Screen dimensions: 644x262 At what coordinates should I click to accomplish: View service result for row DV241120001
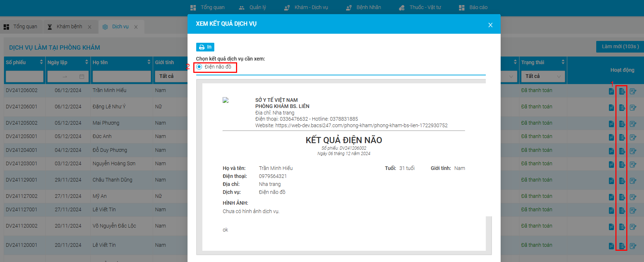[622, 246]
